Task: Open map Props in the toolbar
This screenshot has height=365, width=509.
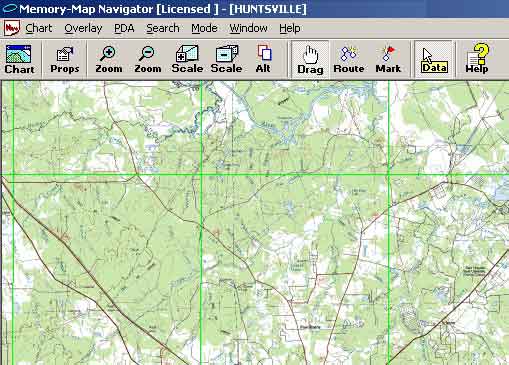Action: pyautogui.click(x=65, y=60)
